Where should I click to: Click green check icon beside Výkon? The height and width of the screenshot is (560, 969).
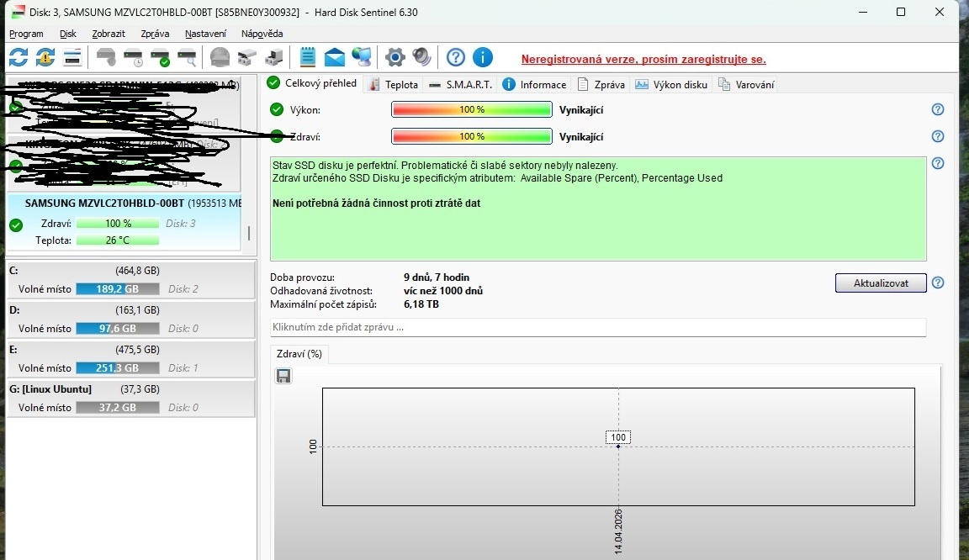pyautogui.click(x=276, y=110)
